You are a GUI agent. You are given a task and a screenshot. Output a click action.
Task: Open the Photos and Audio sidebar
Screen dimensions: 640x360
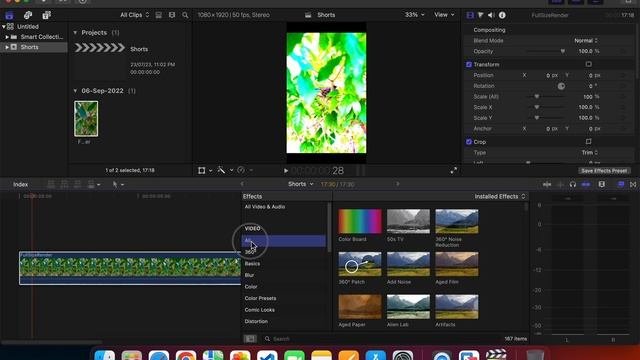point(28,16)
